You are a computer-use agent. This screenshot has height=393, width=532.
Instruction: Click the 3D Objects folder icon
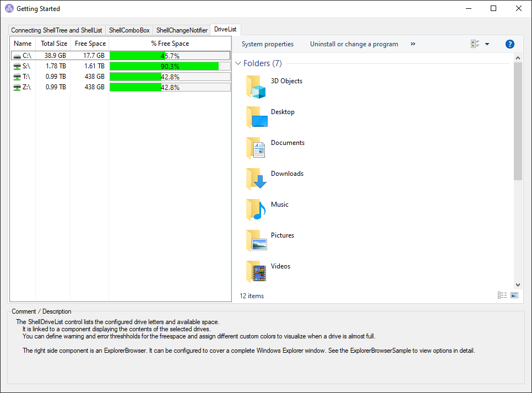[x=256, y=87]
